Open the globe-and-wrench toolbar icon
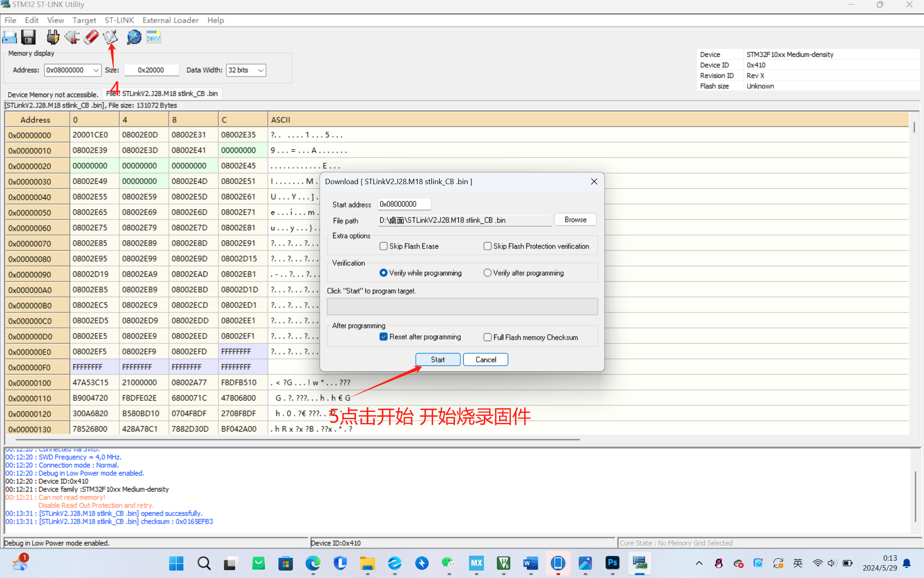924x578 pixels. tap(134, 38)
